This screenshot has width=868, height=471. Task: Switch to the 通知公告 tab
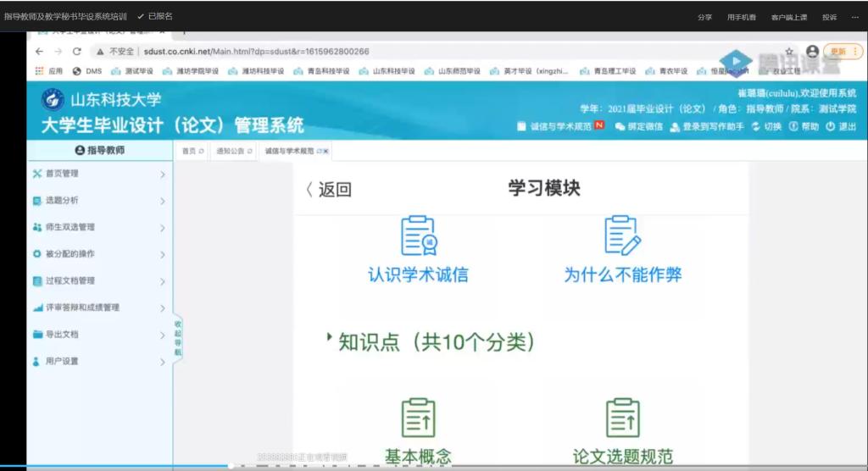230,151
